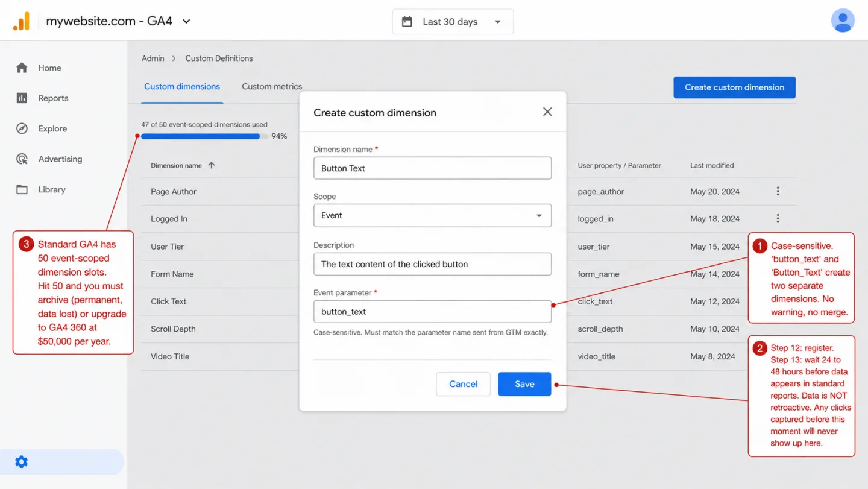Click the Home house icon

[x=22, y=68]
